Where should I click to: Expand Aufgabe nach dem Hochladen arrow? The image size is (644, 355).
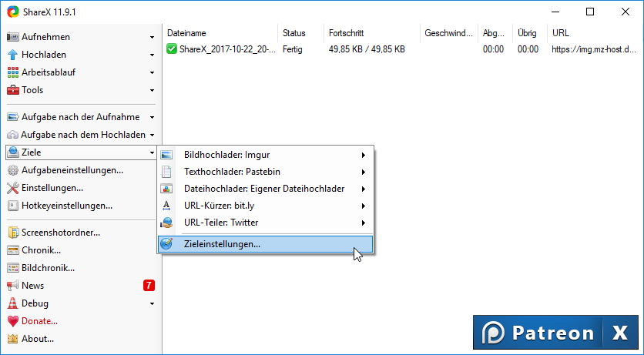152,135
